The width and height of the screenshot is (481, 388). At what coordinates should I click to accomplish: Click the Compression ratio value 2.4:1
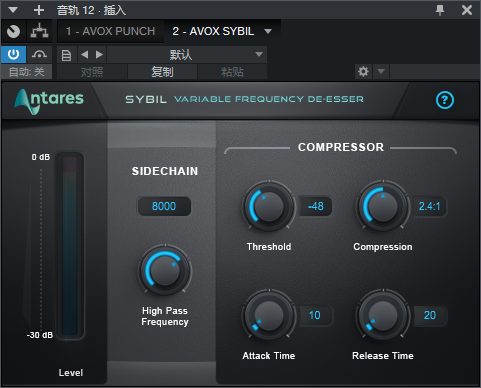point(430,206)
